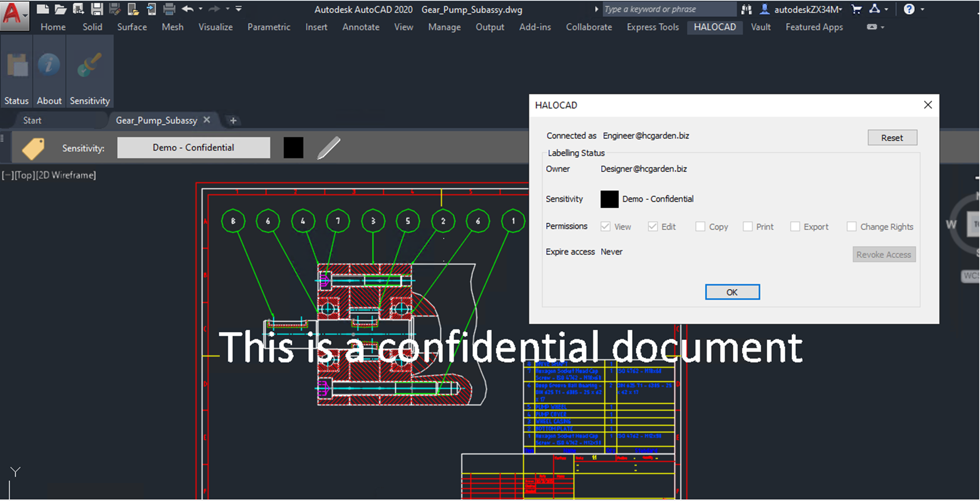This screenshot has height=501, width=980.
Task: Switch to the Start file tab
Action: click(x=32, y=121)
